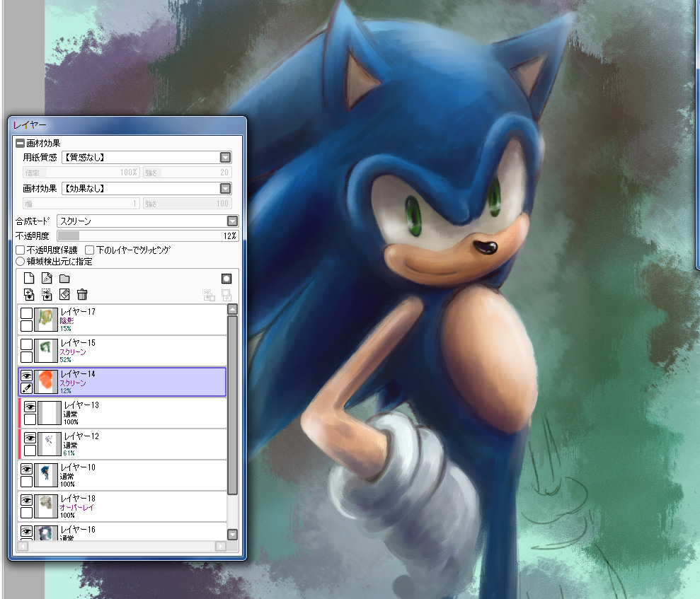This screenshot has height=599, width=700.
Task: Select 領域検出元に指定 radio option
Action: pos(20,262)
